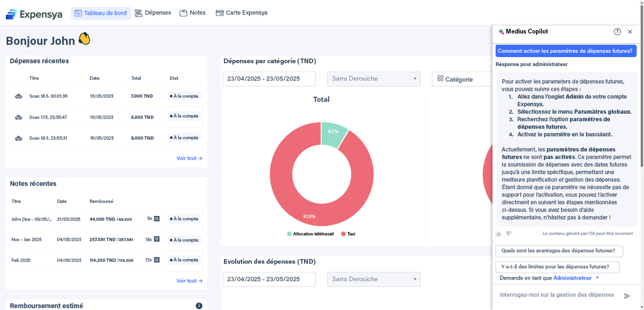Click thumbs up on Copilot response

[498, 234]
